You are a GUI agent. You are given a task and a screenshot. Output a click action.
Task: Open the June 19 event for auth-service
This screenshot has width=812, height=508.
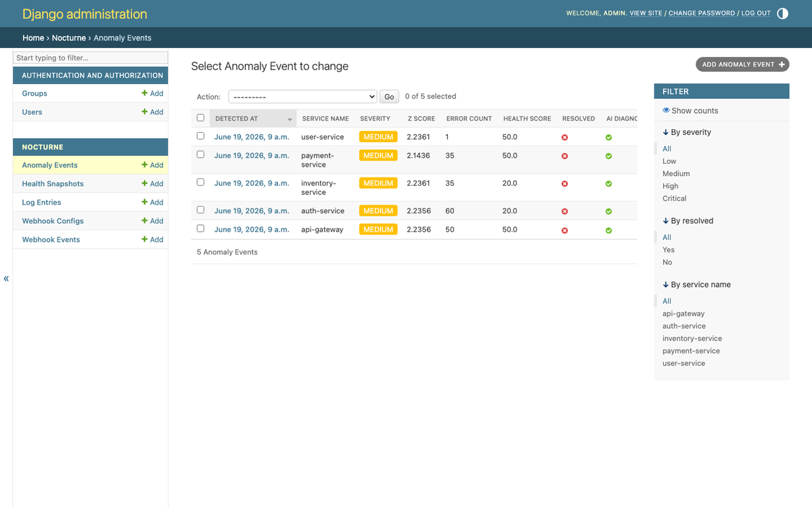[252, 211]
